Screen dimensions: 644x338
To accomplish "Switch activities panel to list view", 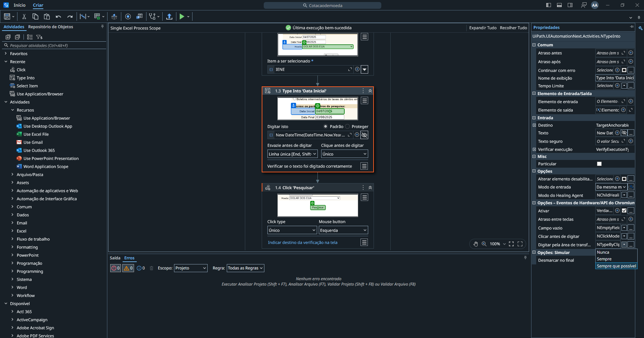I will coord(30,37).
